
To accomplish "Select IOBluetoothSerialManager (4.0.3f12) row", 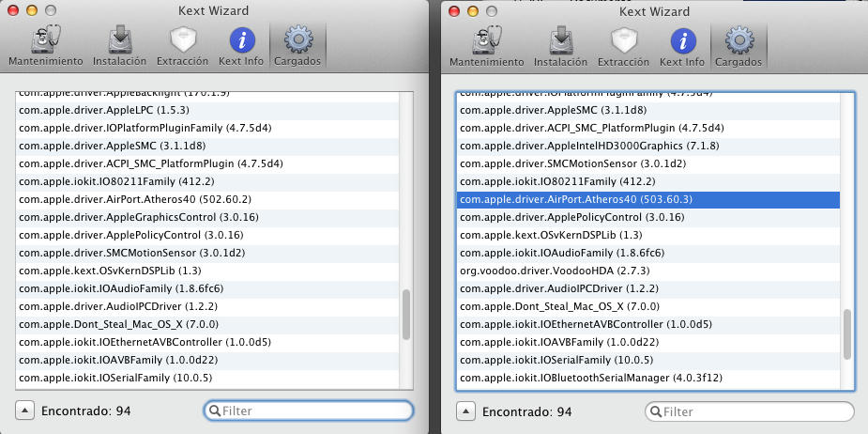I will click(647, 378).
